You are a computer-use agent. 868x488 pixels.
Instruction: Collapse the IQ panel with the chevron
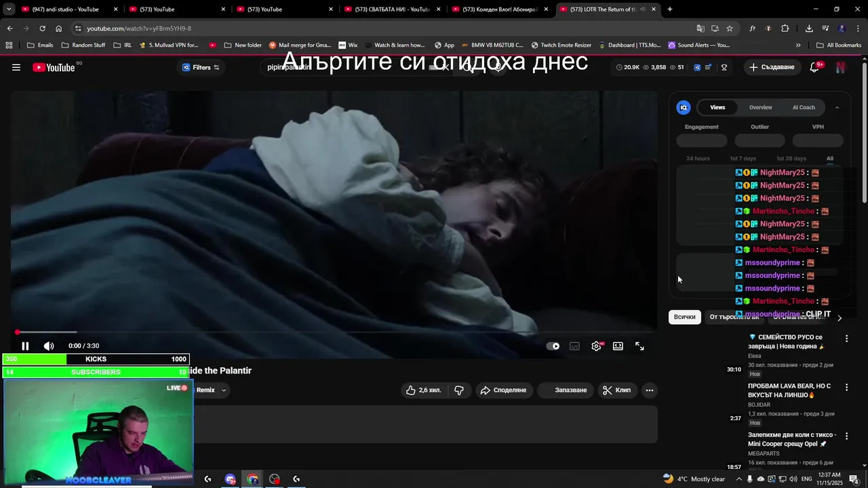pos(837,107)
